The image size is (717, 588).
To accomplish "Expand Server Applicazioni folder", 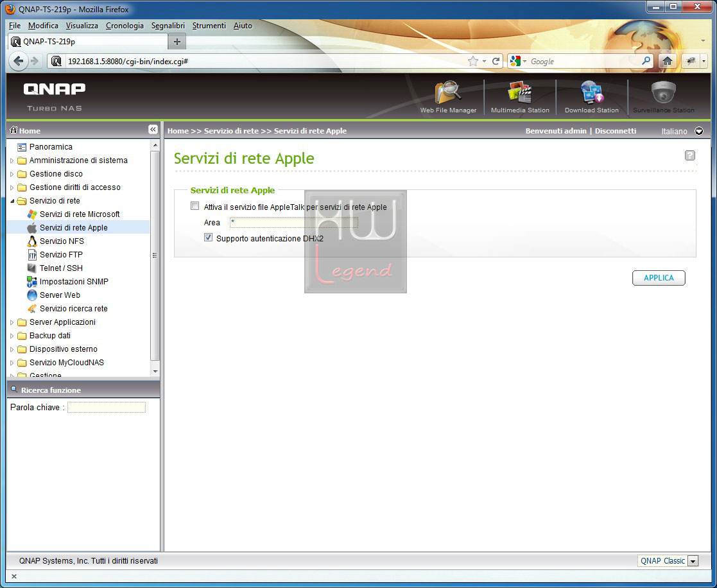I will point(12,322).
